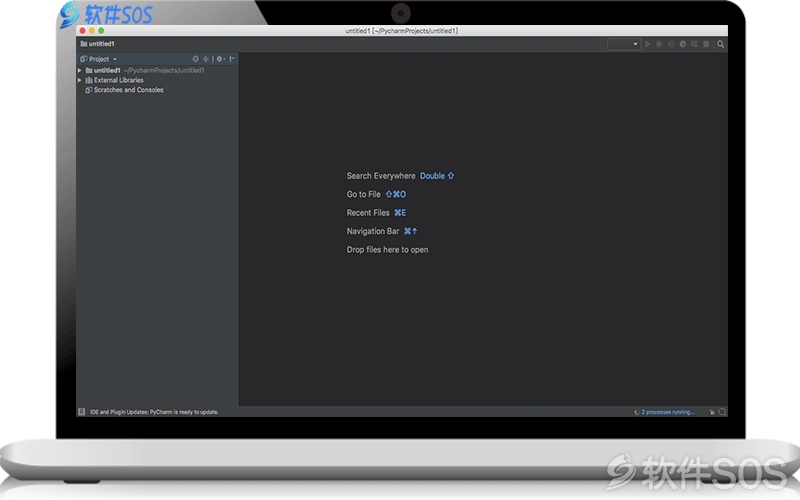This screenshot has width=800, height=500.
Task: Click the background tasks spinner icon
Action: 637,412
